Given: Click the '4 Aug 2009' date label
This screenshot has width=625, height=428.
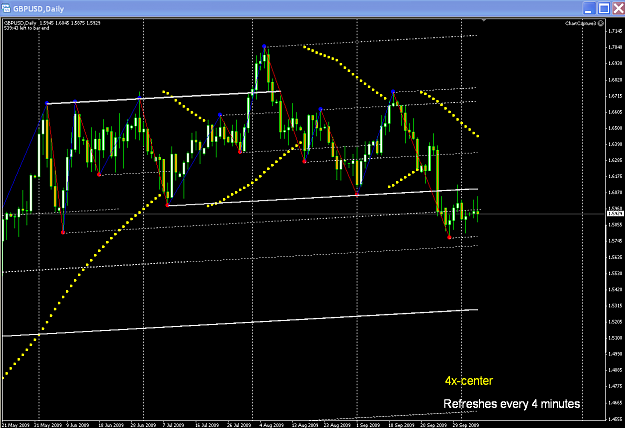Looking at the screenshot, I should pos(271,425).
